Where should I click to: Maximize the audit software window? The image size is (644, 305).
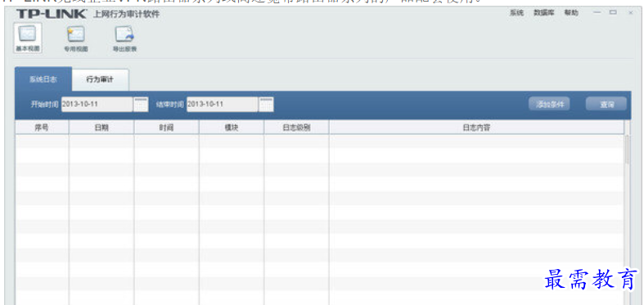[x=613, y=13]
